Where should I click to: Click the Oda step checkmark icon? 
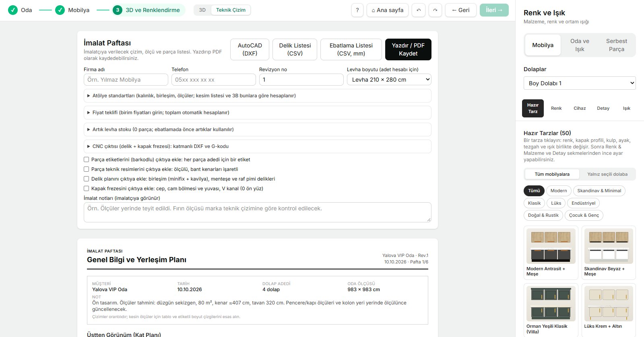coord(13,10)
